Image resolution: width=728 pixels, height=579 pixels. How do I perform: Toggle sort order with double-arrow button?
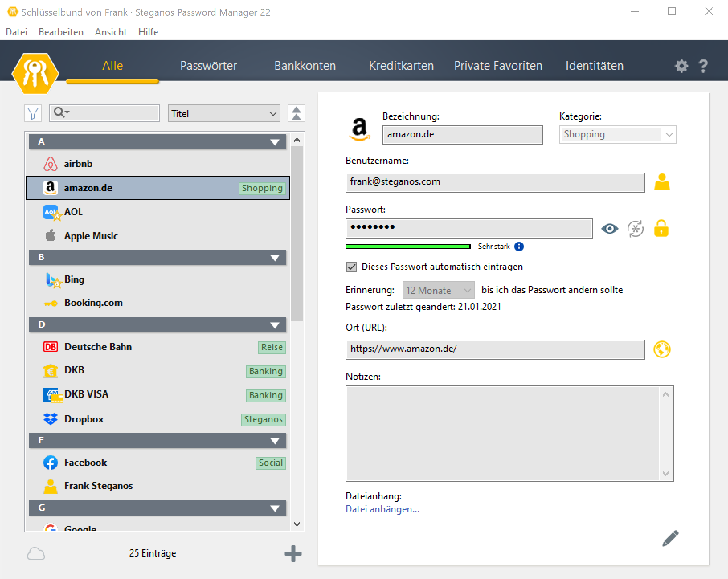pyautogui.click(x=297, y=114)
